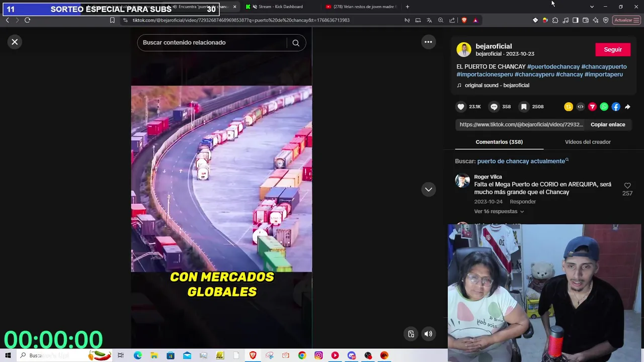644x362 pixels.
Task: Switch to YouTube Velan restos tab
Action: pyautogui.click(x=361, y=7)
